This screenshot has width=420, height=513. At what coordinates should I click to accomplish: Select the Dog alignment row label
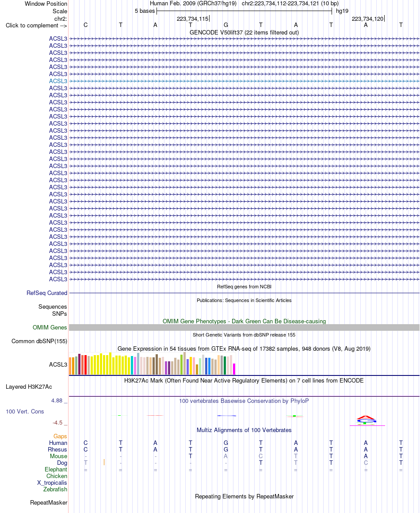[62, 463]
